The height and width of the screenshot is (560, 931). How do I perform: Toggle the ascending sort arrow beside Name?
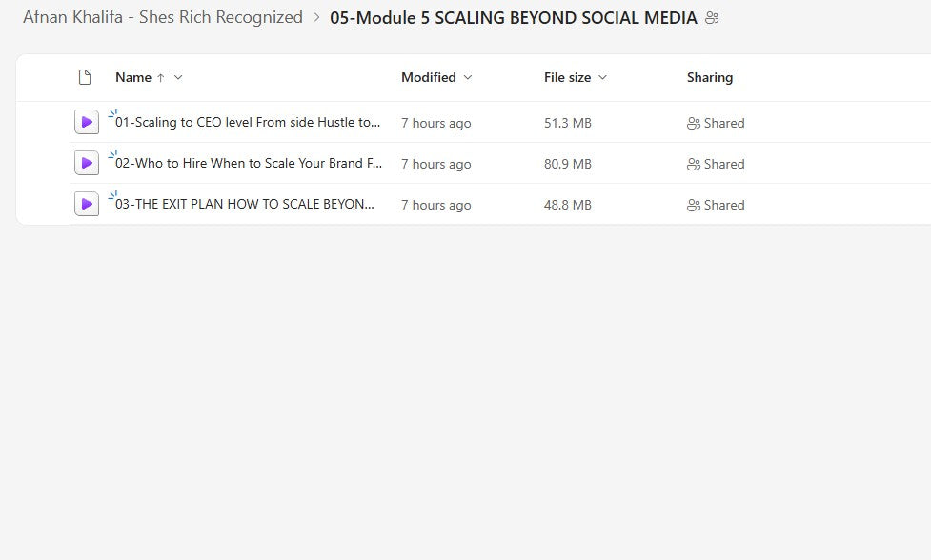pyautogui.click(x=162, y=77)
